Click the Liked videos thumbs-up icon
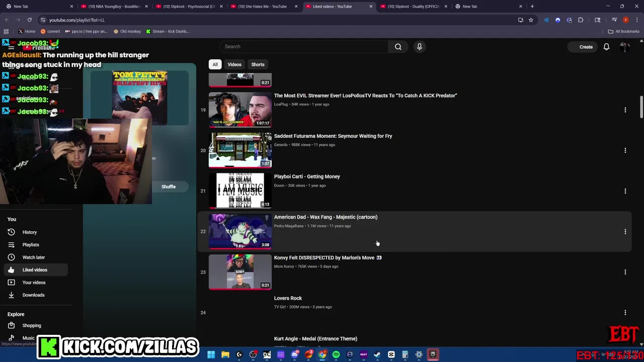644x362 pixels. point(11,270)
